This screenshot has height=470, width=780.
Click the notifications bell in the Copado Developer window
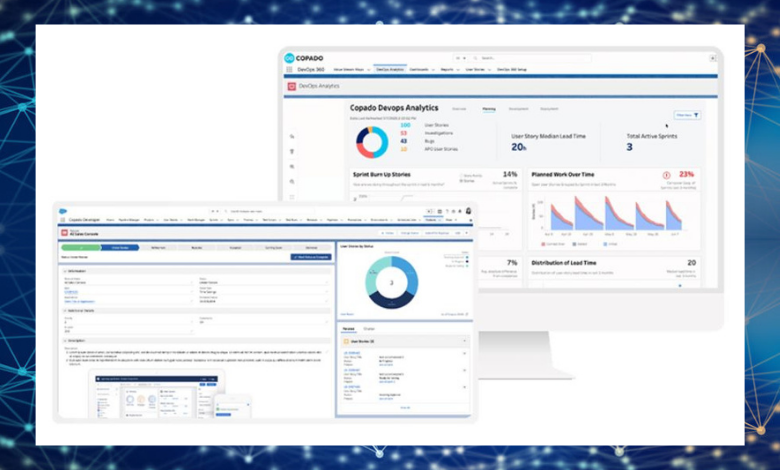tap(460, 211)
